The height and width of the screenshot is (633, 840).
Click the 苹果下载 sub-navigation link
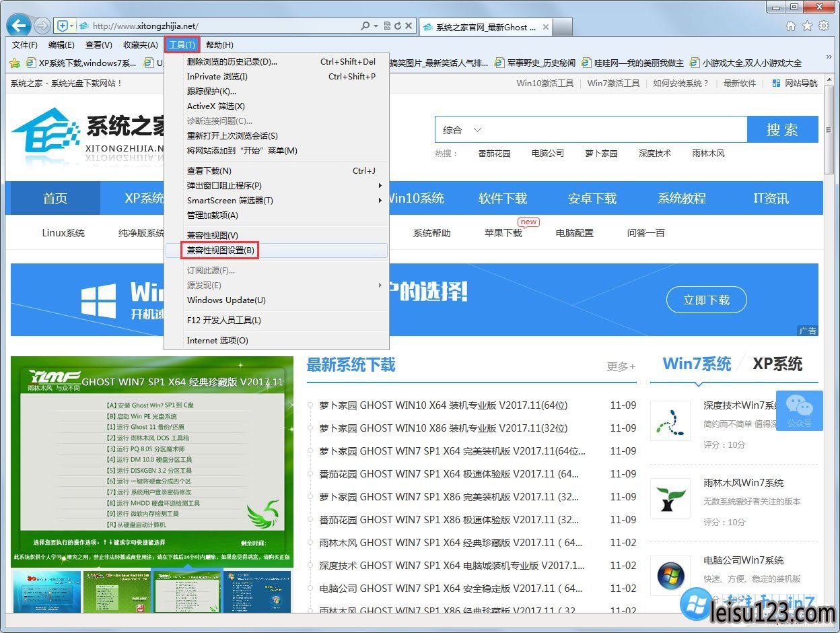click(503, 233)
